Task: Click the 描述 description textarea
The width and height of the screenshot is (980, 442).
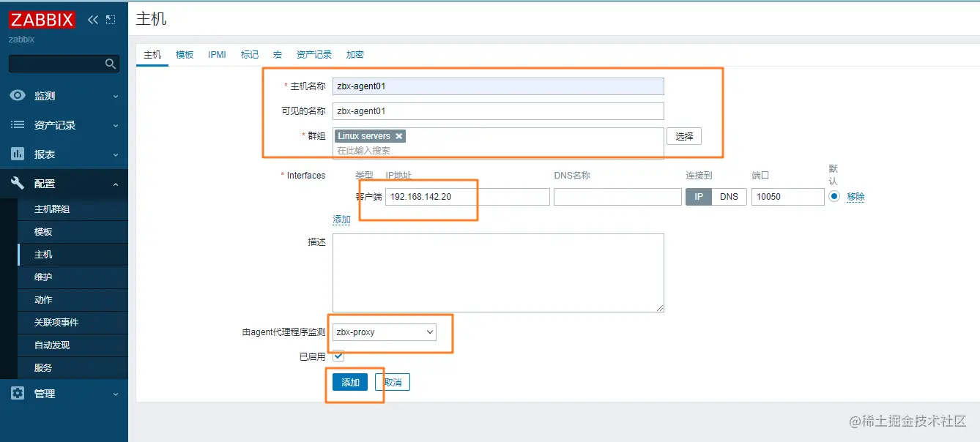Action: pyautogui.click(x=498, y=273)
